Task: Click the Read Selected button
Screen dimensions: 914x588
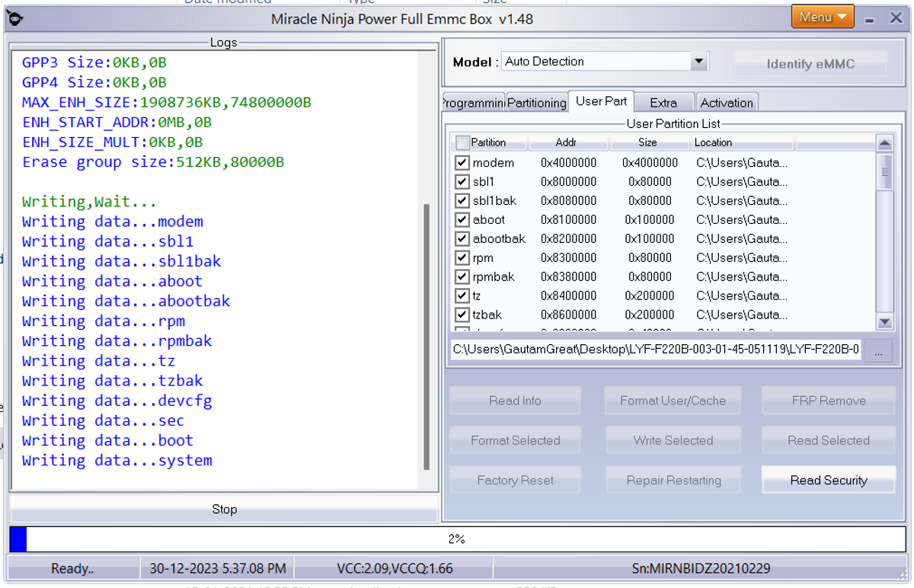Action: click(829, 440)
